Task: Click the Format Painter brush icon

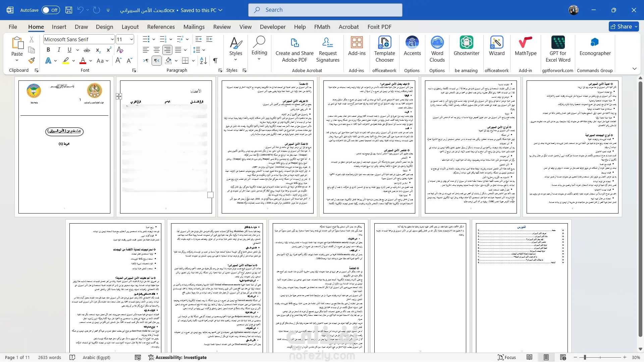Action: tap(32, 61)
